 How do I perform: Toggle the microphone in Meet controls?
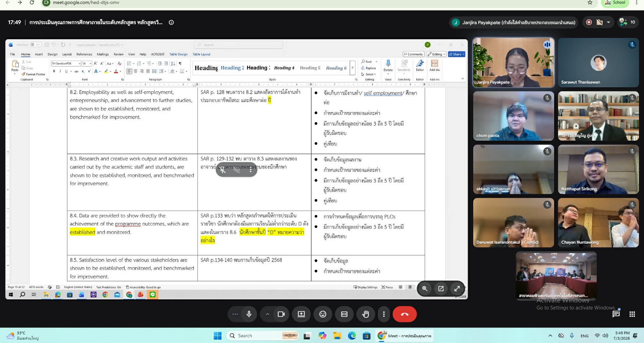249,314
